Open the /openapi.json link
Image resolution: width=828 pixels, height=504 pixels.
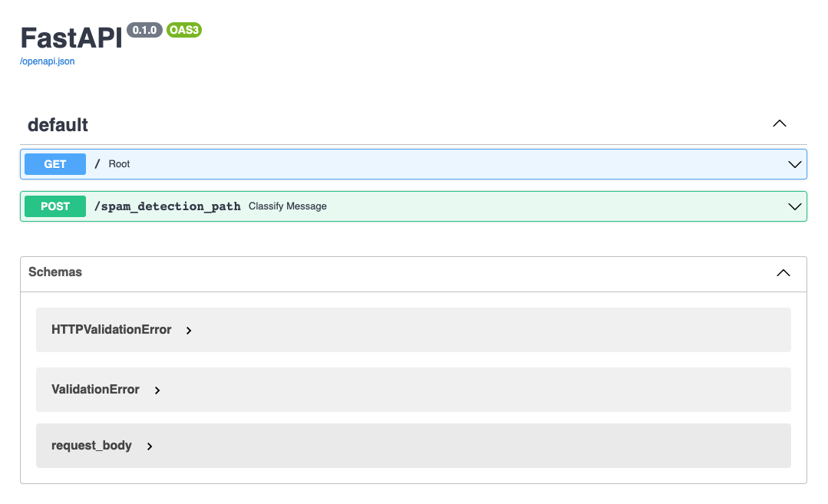[48, 61]
